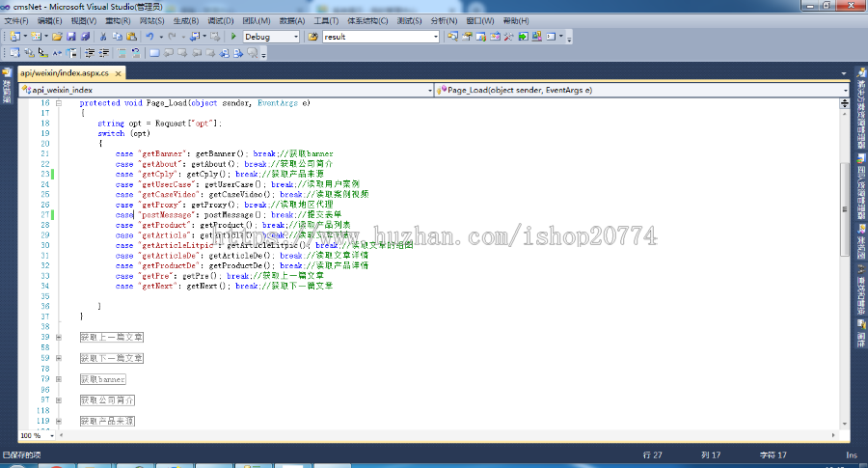Collapse the Page_Load method outline toggle

click(58, 102)
